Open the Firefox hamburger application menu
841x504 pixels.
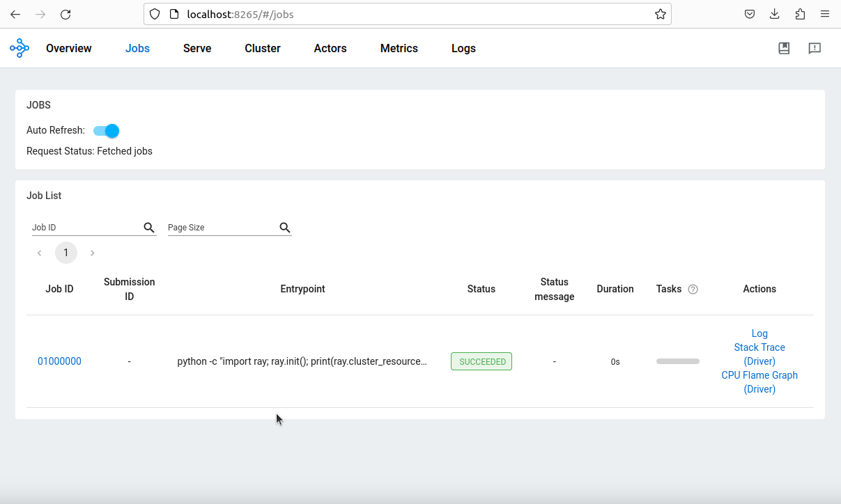pyautogui.click(x=825, y=14)
